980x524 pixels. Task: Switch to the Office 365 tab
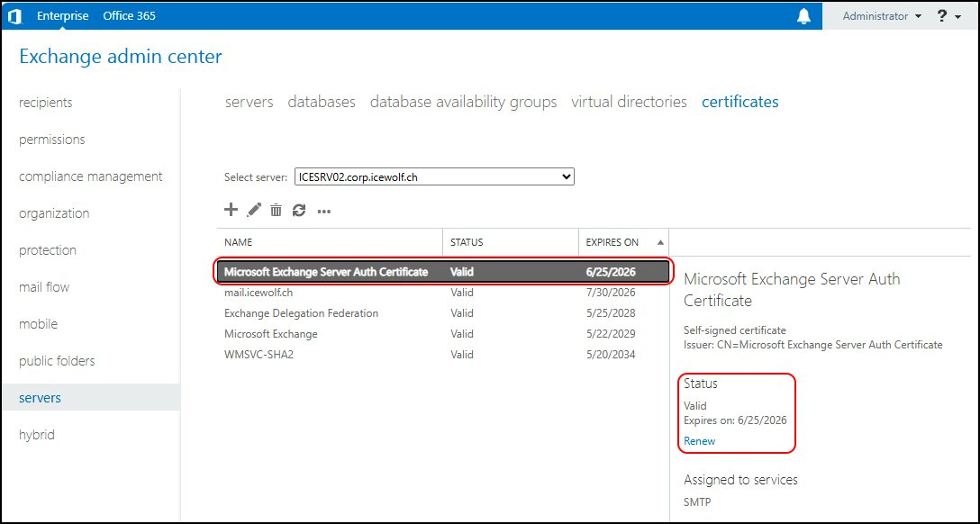point(130,16)
